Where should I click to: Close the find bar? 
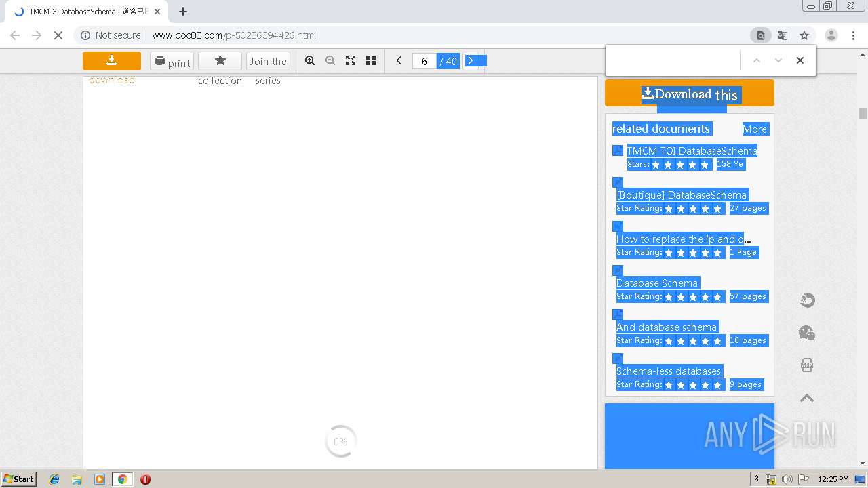pos(800,60)
